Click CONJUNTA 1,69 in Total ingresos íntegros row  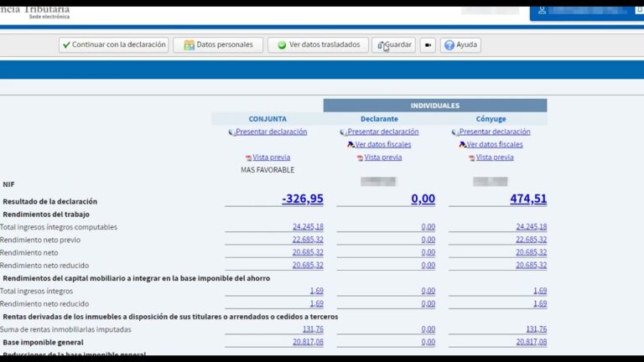[316, 291]
